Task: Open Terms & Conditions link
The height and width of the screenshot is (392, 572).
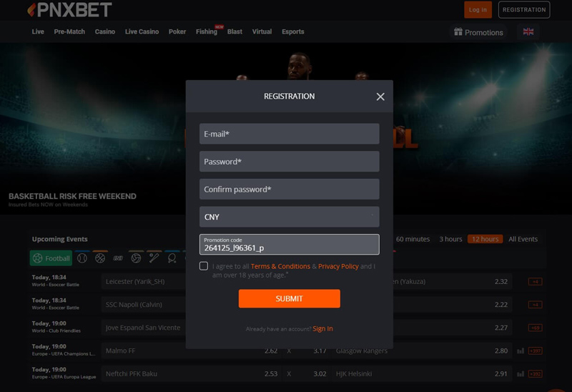Action: [280, 266]
